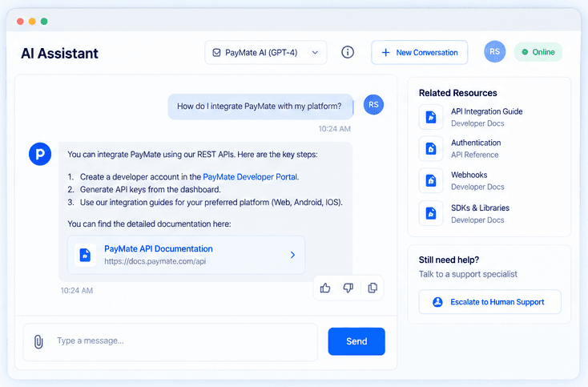588x387 pixels.
Task: Click the Webhooks file icon
Action: click(x=431, y=181)
